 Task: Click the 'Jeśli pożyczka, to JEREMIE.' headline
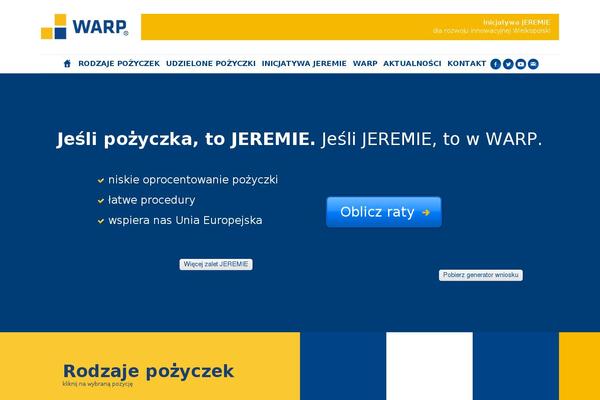[186, 139]
